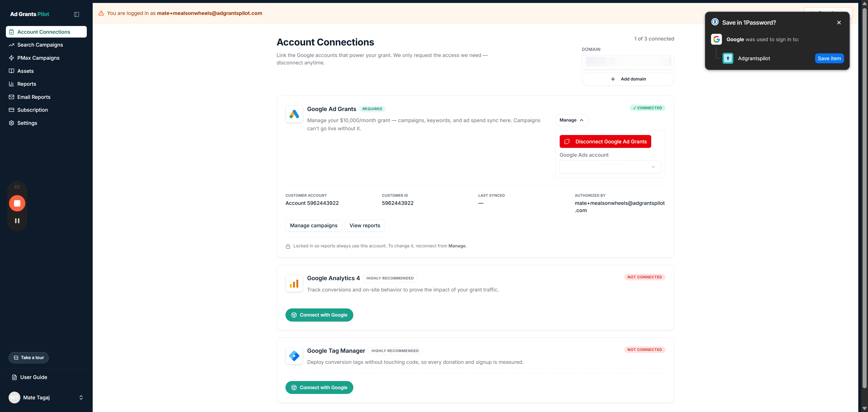Viewport: 868px width, 412px height.
Task: Click Disconnect Google Ad Grants
Action: click(605, 142)
